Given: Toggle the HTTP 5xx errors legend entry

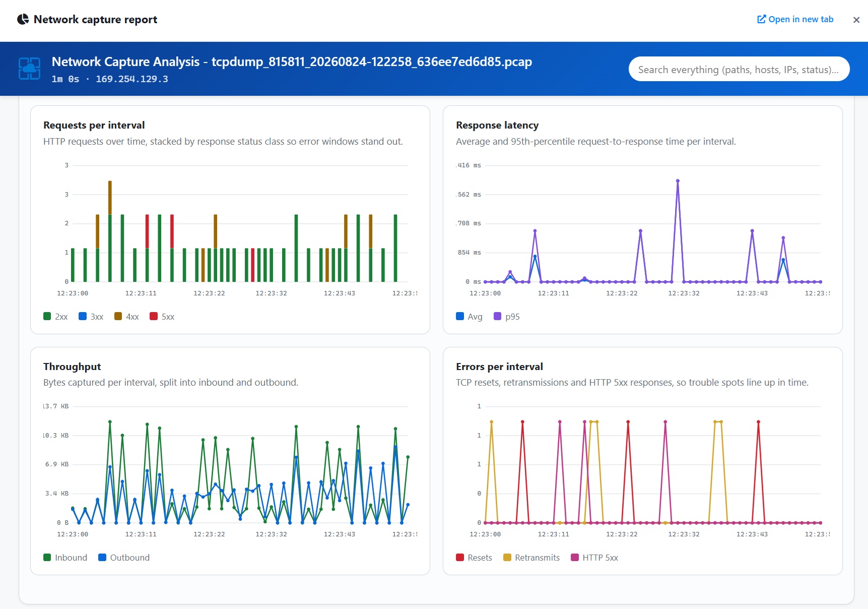Looking at the screenshot, I should pos(594,558).
